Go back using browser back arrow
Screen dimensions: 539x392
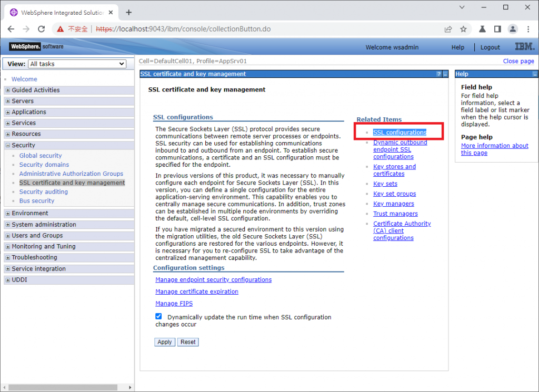coord(11,29)
